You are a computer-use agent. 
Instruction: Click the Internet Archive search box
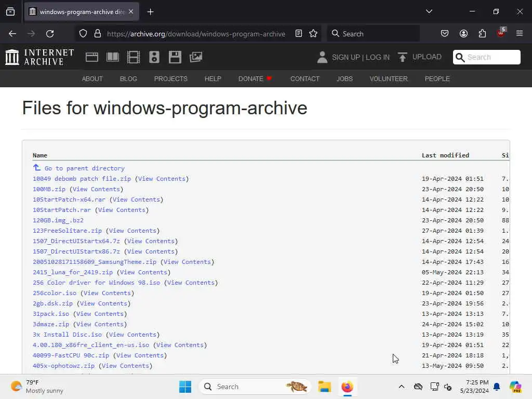[486, 57]
